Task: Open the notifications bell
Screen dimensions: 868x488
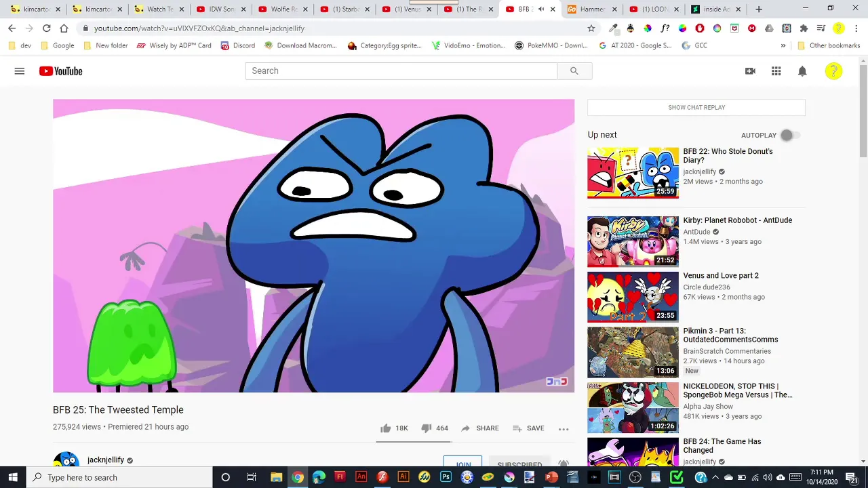Action: coord(802,71)
